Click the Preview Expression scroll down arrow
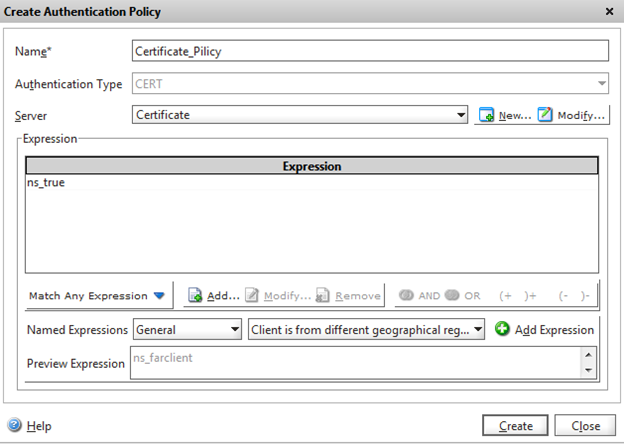The width and height of the screenshot is (624, 444). [589, 370]
